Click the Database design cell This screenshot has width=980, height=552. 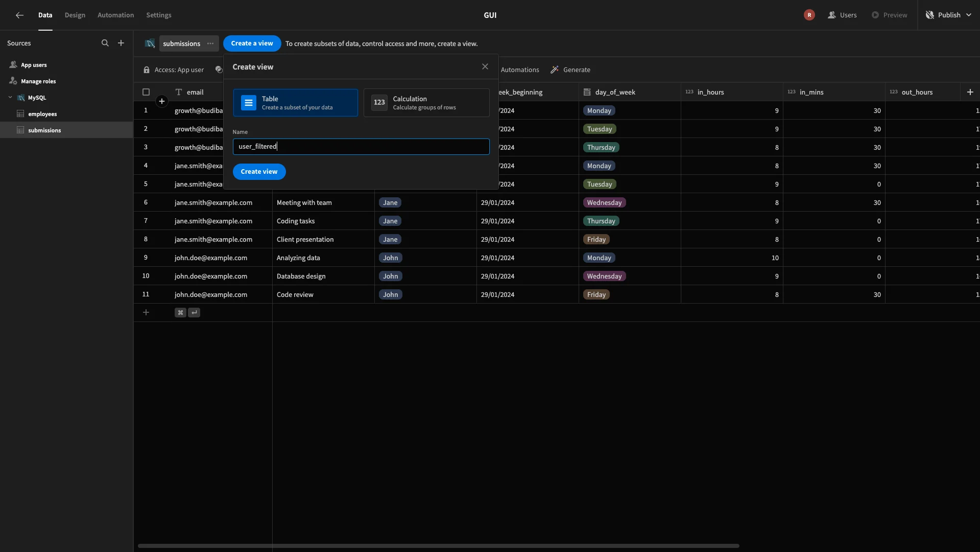pyautogui.click(x=323, y=277)
